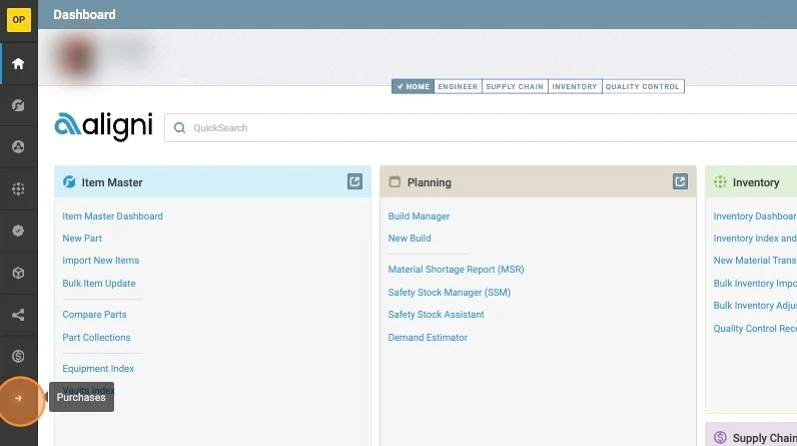
Task: Open the Purchases arrow icon in sidebar
Action: pyautogui.click(x=18, y=398)
